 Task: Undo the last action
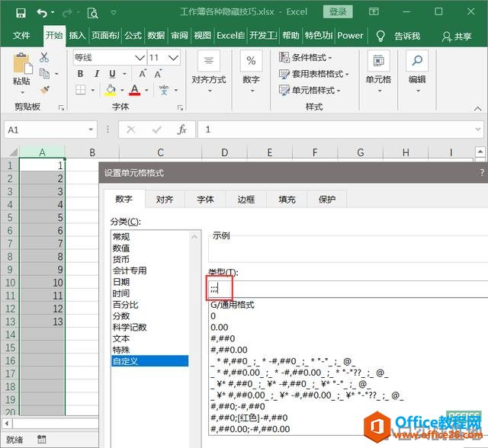point(42,13)
